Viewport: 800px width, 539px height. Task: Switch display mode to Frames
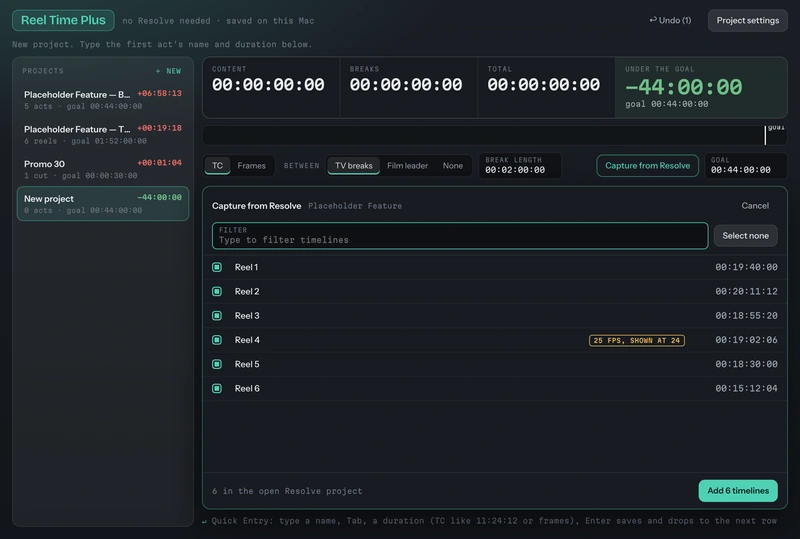coord(252,166)
